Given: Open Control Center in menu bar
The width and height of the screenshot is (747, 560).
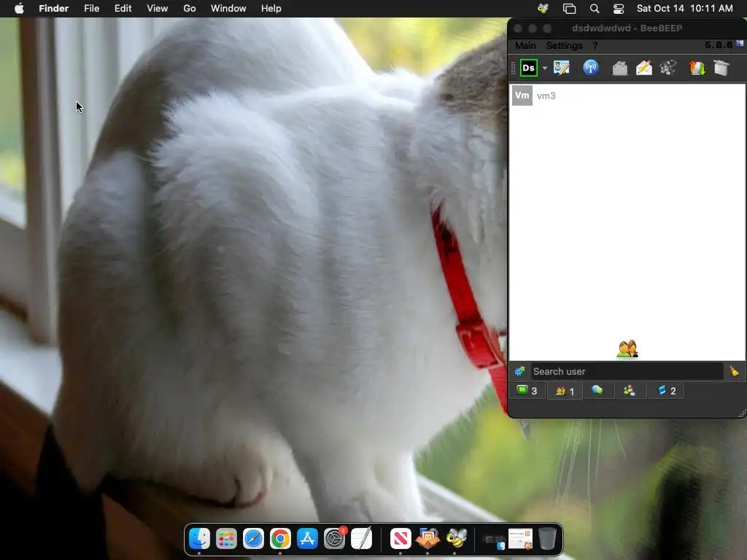Looking at the screenshot, I should pyautogui.click(x=619, y=9).
